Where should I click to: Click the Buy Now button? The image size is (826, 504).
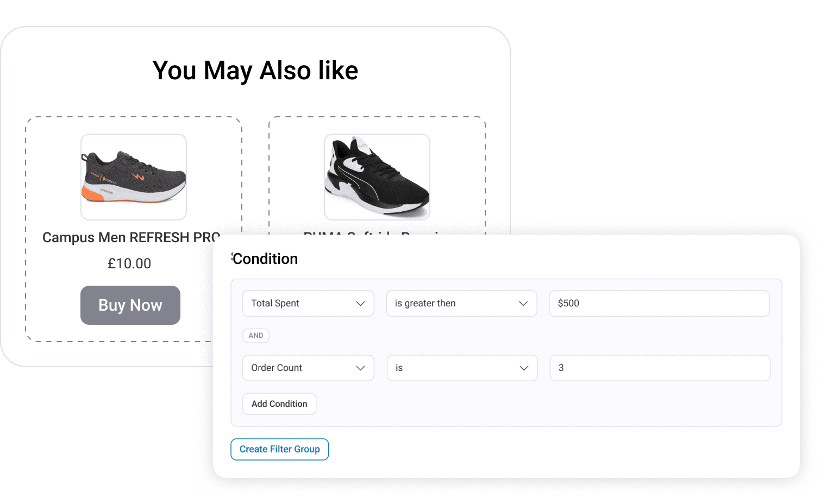(130, 305)
